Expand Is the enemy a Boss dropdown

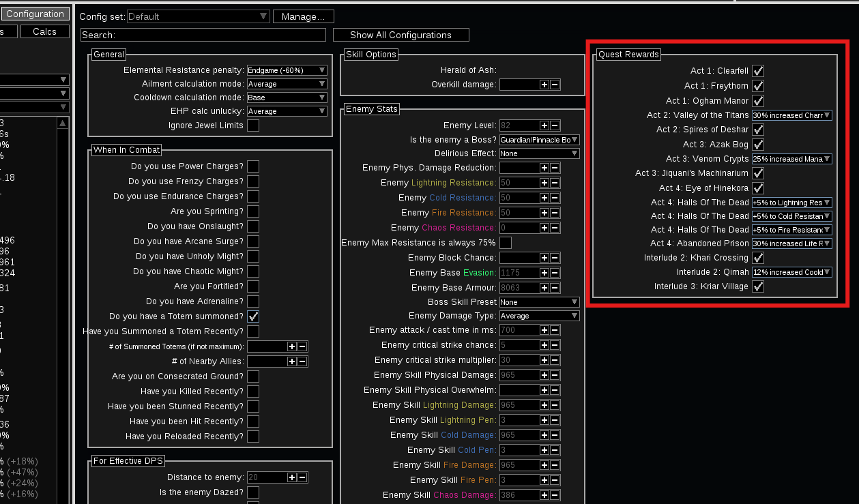point(539,139)
